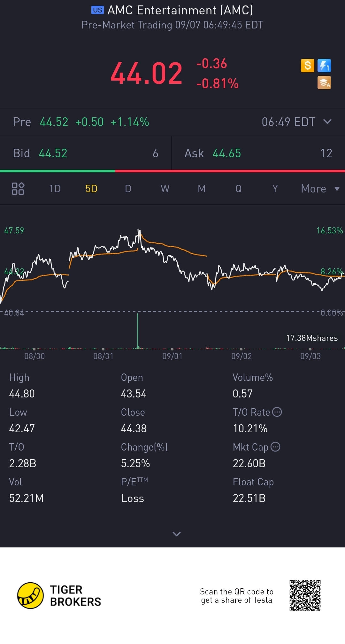
Task: Tap the 09/02 date marker
Action: click(x=241, y=356)
